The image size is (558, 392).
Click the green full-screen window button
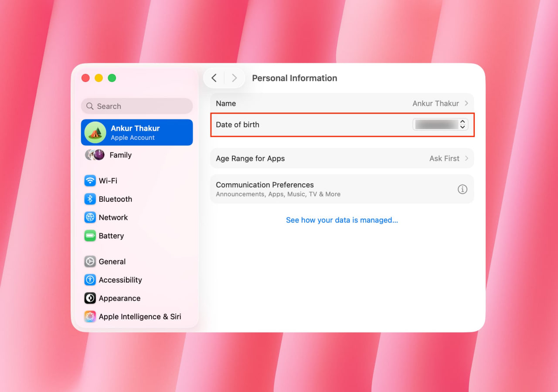pyautogui.click(x=112, y=78)
